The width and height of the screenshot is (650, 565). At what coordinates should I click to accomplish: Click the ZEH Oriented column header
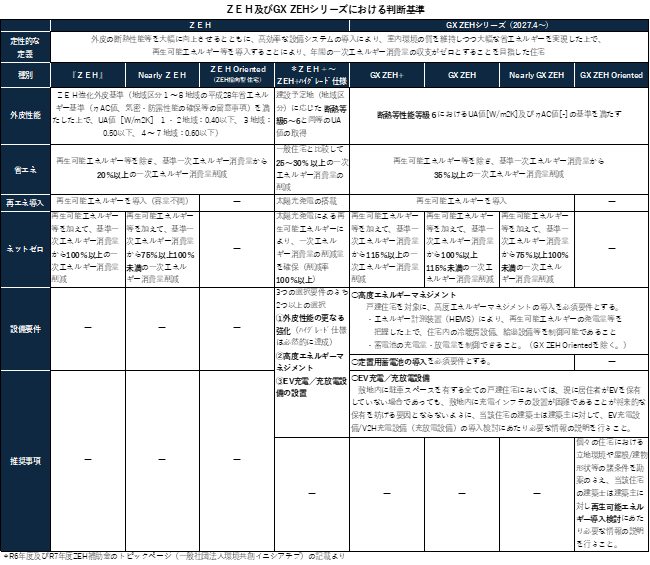[237, 75]
